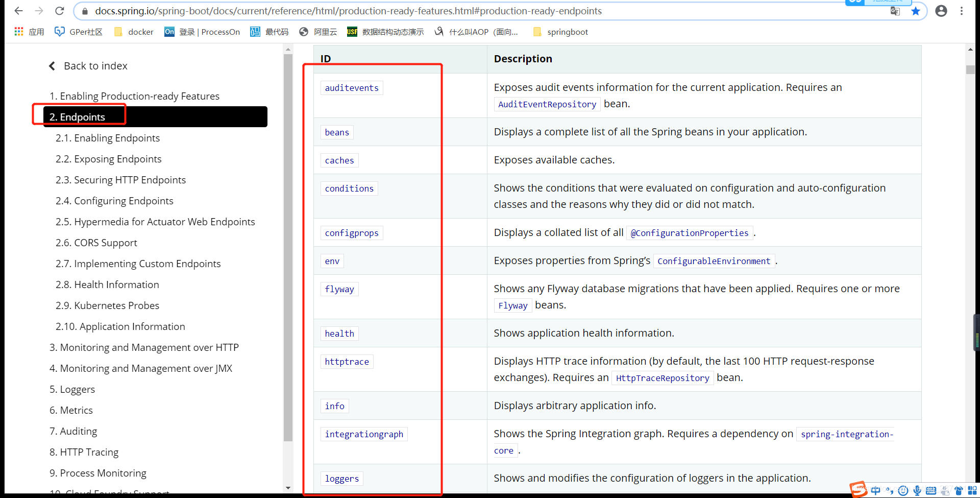Viewport: 980px width, 498px height.
Task: Go to 2.4. Configuring Endpoints
Action: 114,201
